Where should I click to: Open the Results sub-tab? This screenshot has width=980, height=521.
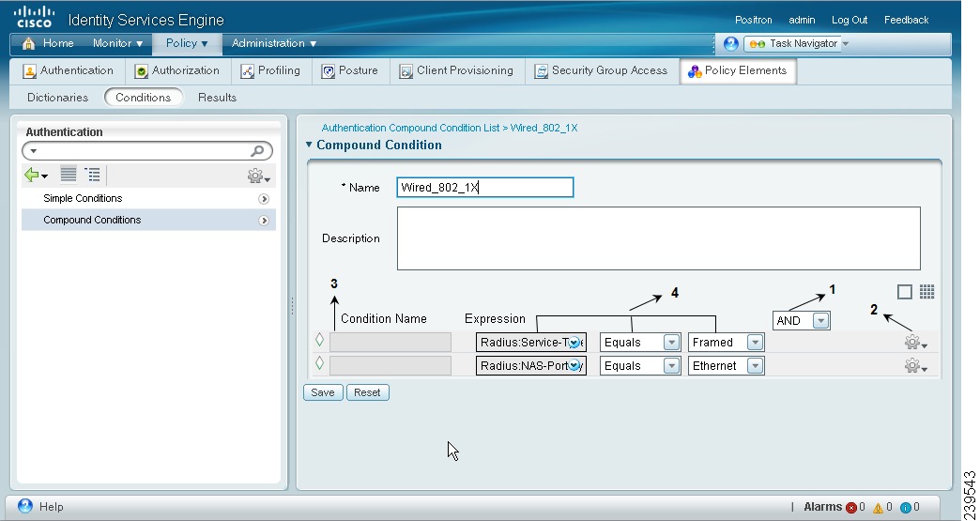coord(217,98)
